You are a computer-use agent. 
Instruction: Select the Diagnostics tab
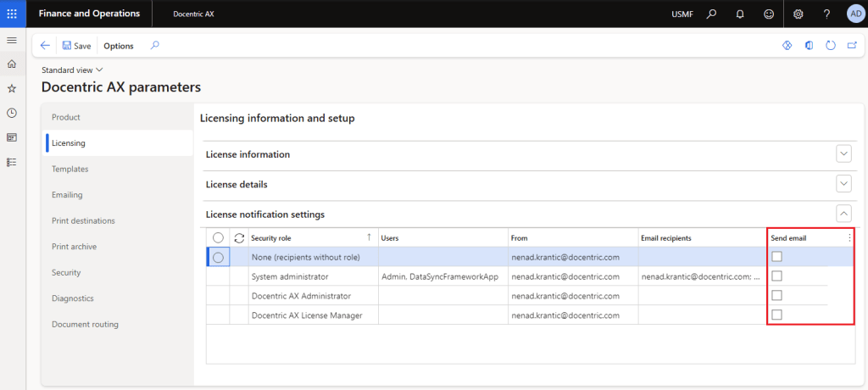118,298
